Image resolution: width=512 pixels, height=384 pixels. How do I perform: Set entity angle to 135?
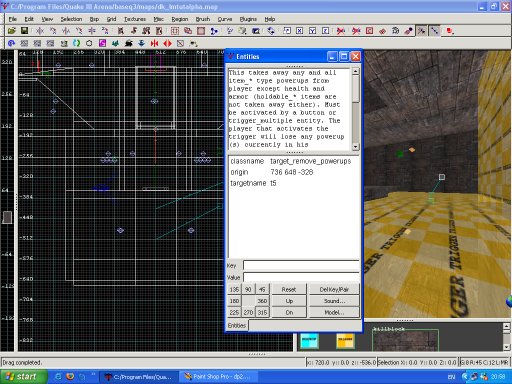[x=234, y=289]
